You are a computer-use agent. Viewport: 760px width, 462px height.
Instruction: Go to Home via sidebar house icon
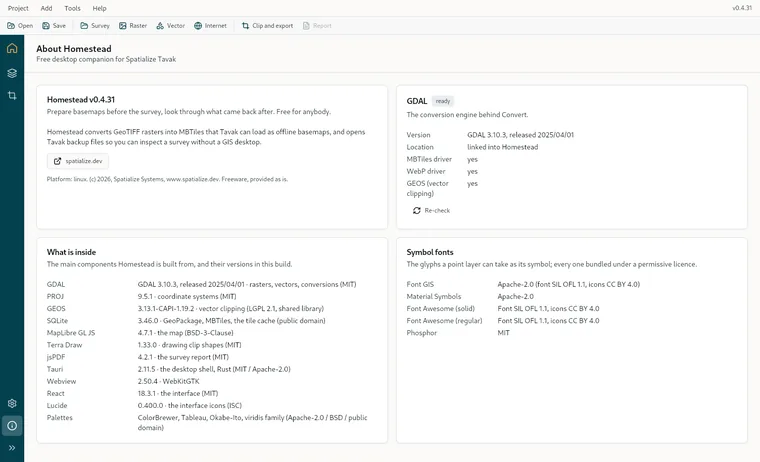(x=12, y=48)
